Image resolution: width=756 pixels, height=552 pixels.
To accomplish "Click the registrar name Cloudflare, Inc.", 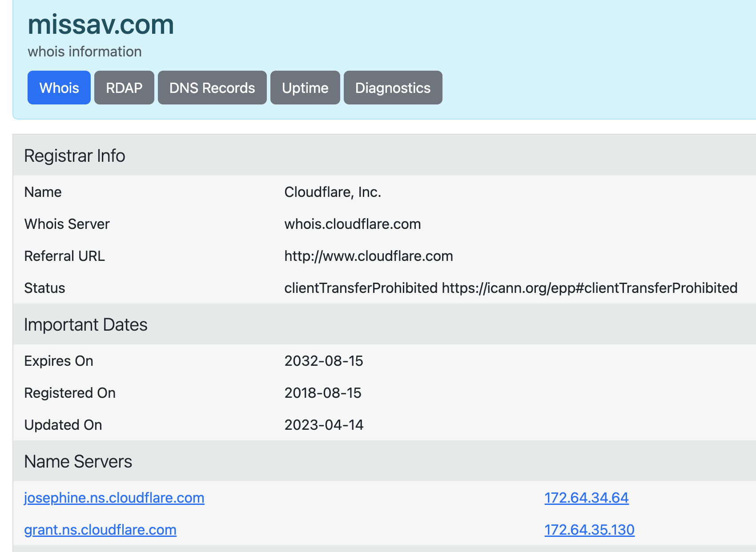I will (x=333, y=192).
